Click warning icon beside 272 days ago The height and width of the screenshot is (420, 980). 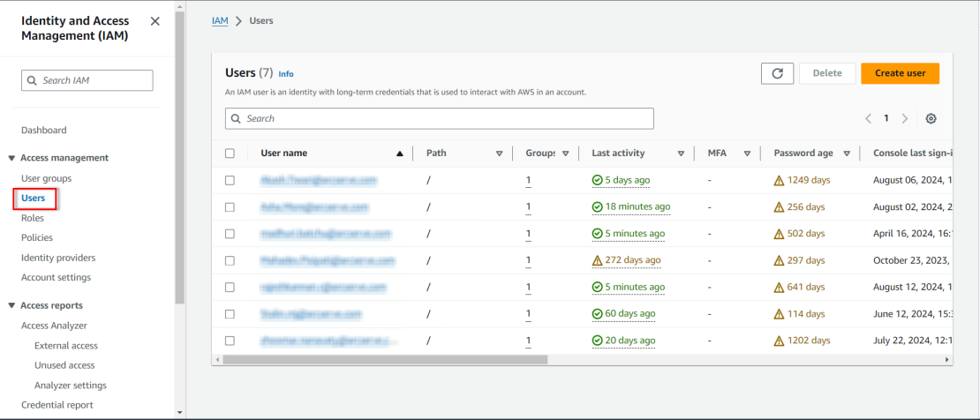(597, 260)
